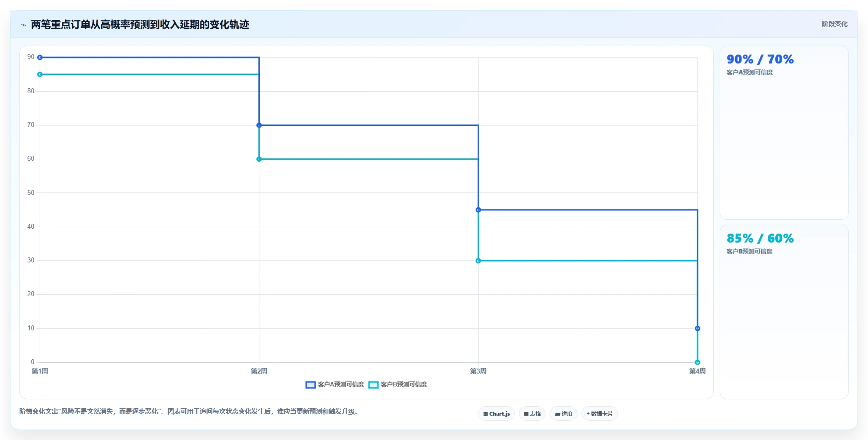
Task: Click the y-axis label 50
Action: pyautogui.click(x=31, y=192)
